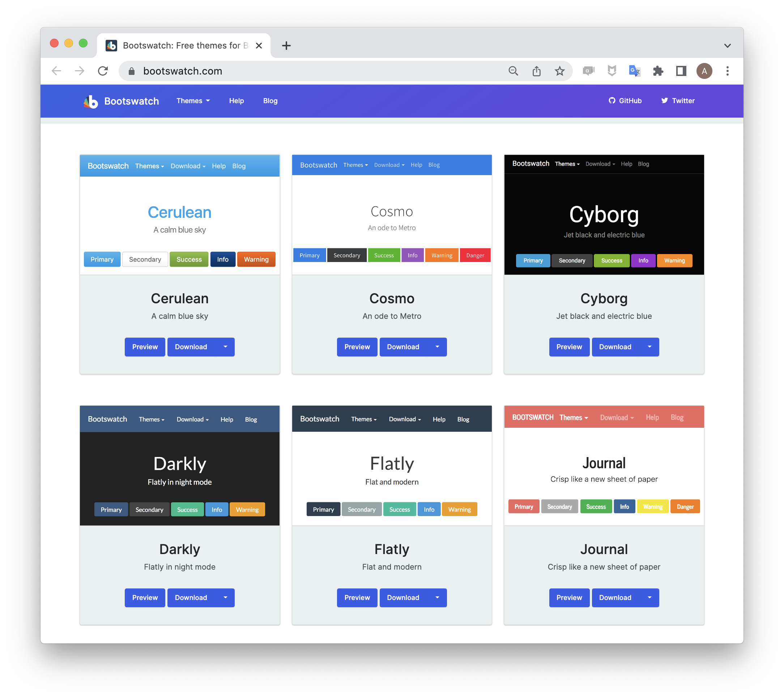Image resolution: width=784 pixels, height=697 pixels.
Task: Expand Cerulean Download dropdown arrow
Action: (225, 347)
